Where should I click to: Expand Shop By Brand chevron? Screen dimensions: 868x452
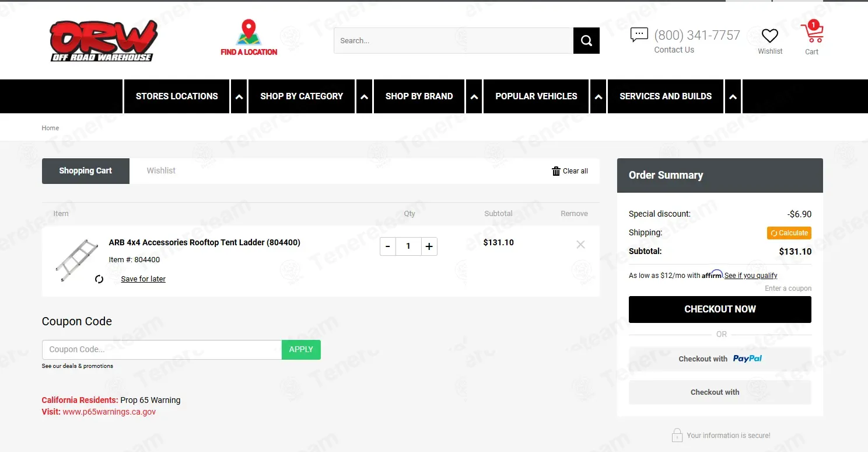point(474,96)
